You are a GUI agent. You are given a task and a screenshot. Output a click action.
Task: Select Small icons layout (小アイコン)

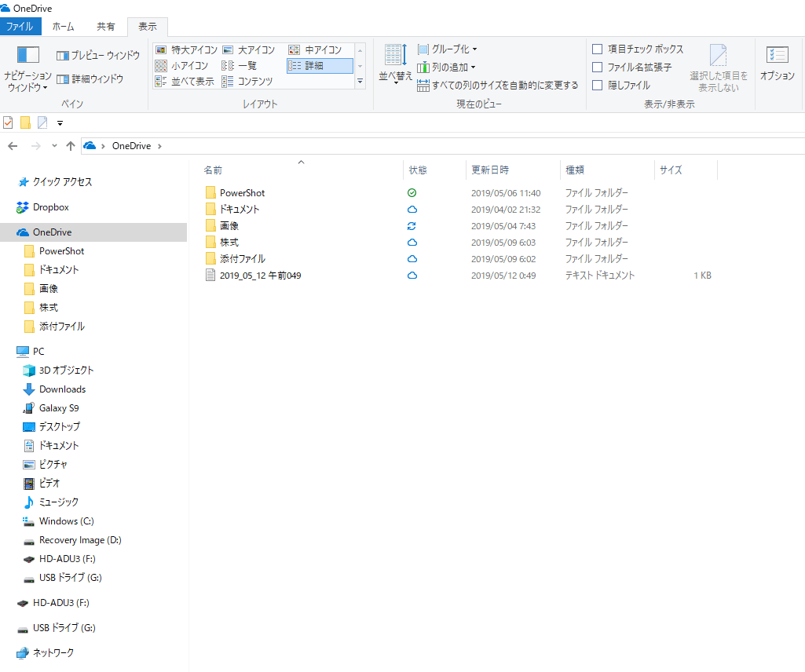[181, 66]
